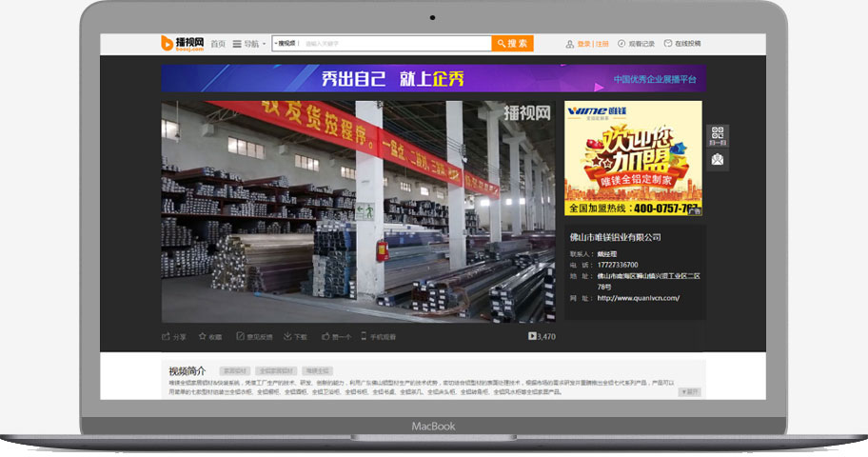Click the orange 搜索 search button
This screenshot has width=868, height=457.
click(x=512, y=44)
